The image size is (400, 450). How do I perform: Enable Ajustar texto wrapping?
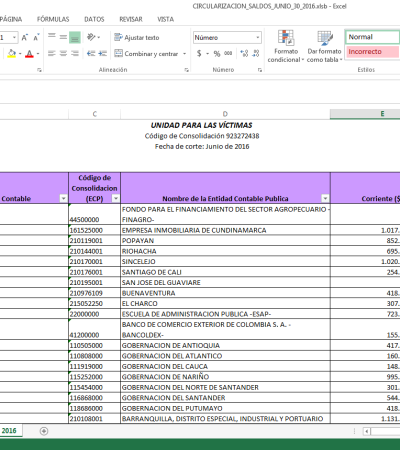pos(137,37)
